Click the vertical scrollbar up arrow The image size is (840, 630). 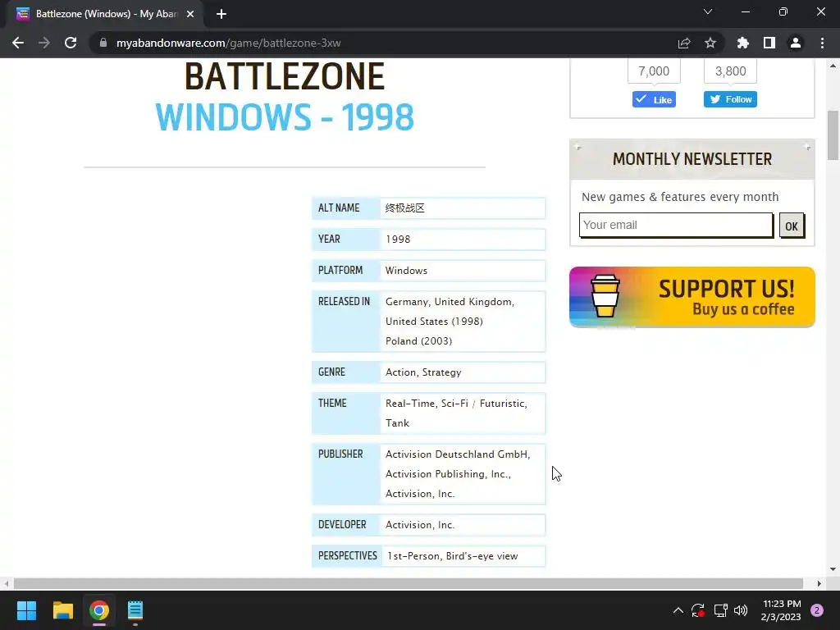(x=833, y=66)
